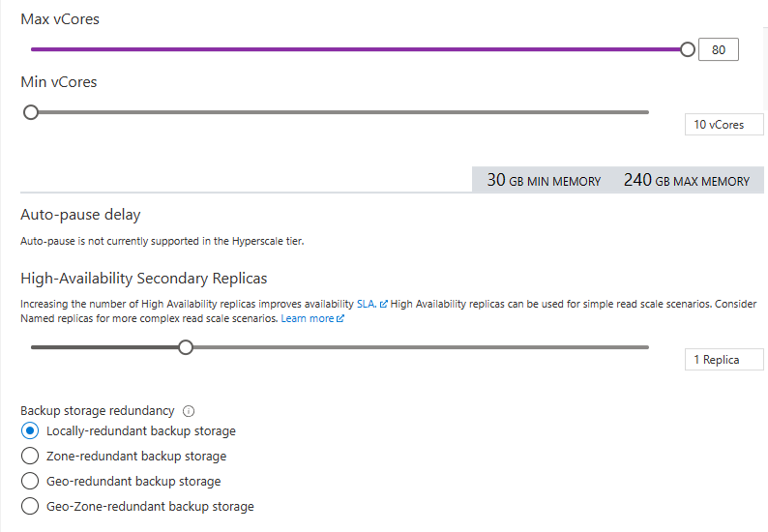Open the Learn more link
This screenshot has width=768, height=532.
(307, 319)
